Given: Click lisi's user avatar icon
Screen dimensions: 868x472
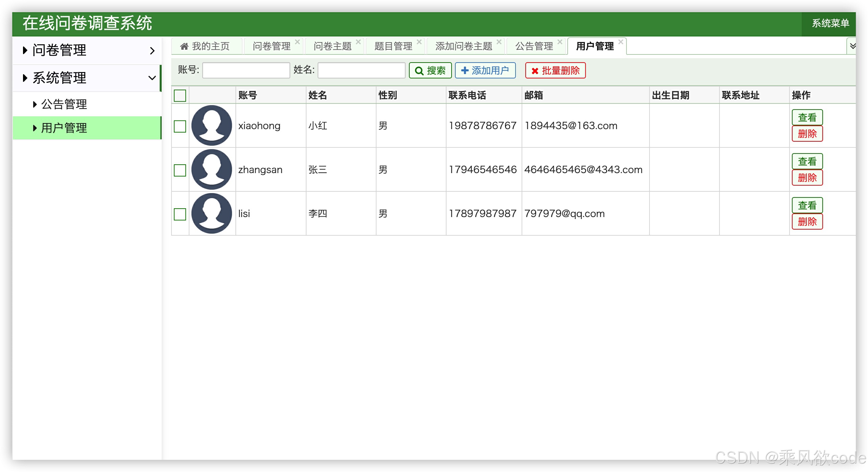Looking at the screenshot, I should 212,213.
